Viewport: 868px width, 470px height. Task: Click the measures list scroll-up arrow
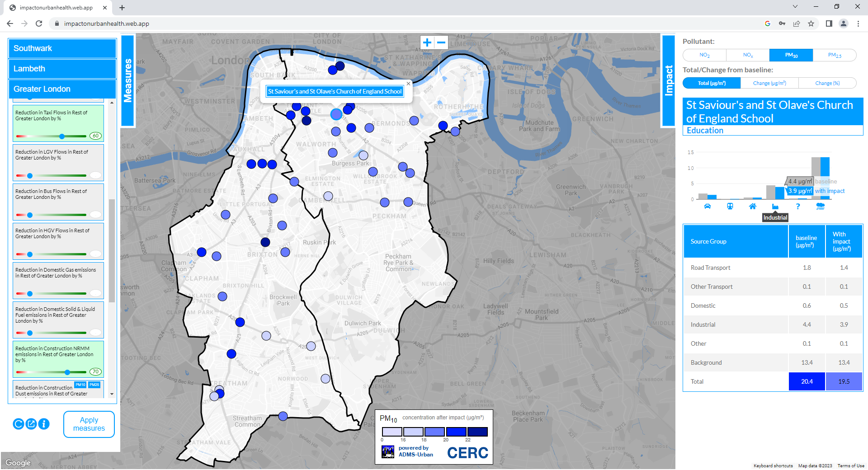(x=112, y=103)
